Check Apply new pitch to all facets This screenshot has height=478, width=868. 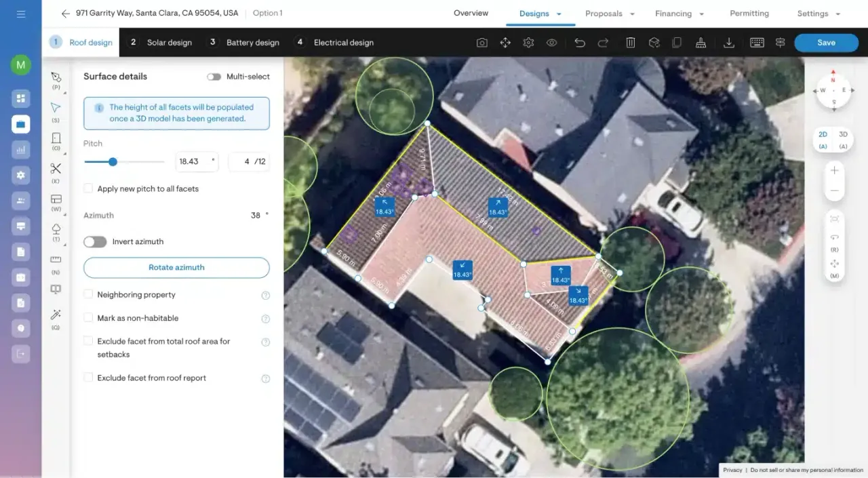tap(88, 188)
